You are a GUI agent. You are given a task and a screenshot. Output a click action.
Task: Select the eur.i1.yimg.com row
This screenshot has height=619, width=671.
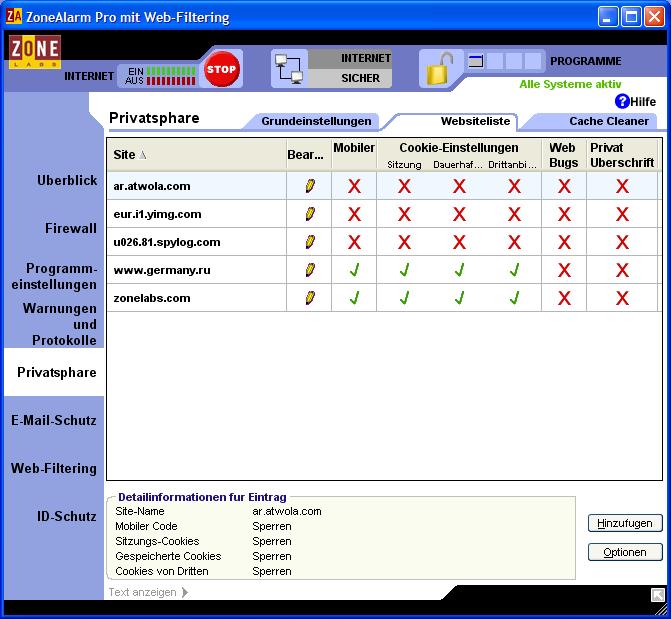pos(382,214)
